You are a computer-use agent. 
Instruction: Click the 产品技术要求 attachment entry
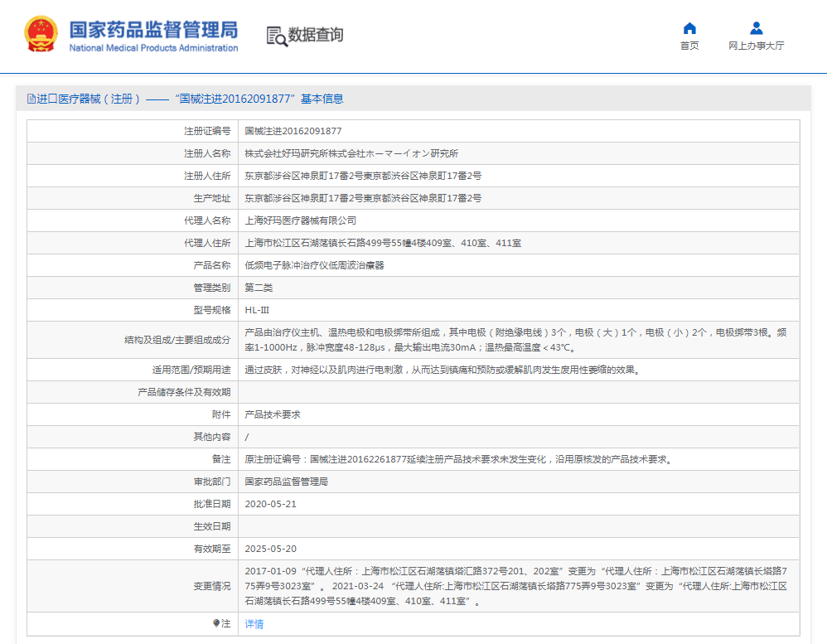[273, 414]
